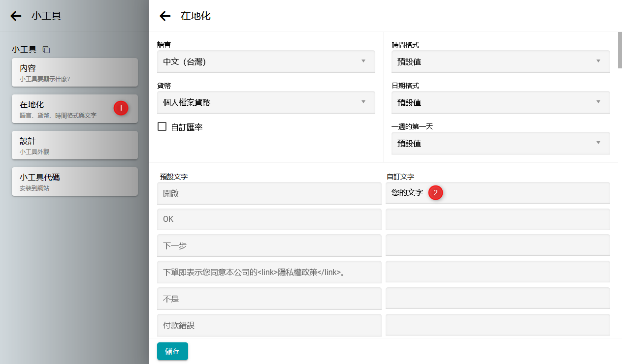
Task: Enable the 自訂匯率 checkbox
Action: pyautogui.click(x=162, y=127)
